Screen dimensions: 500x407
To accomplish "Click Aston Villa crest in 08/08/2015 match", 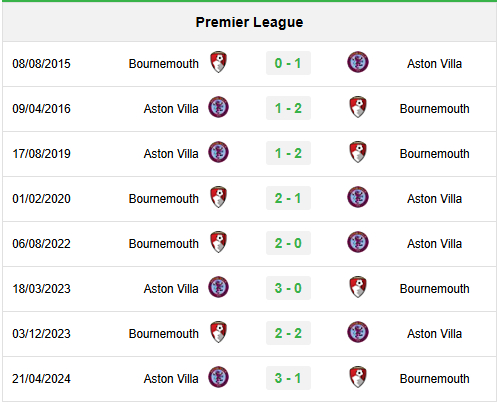I will coord(358,62).
